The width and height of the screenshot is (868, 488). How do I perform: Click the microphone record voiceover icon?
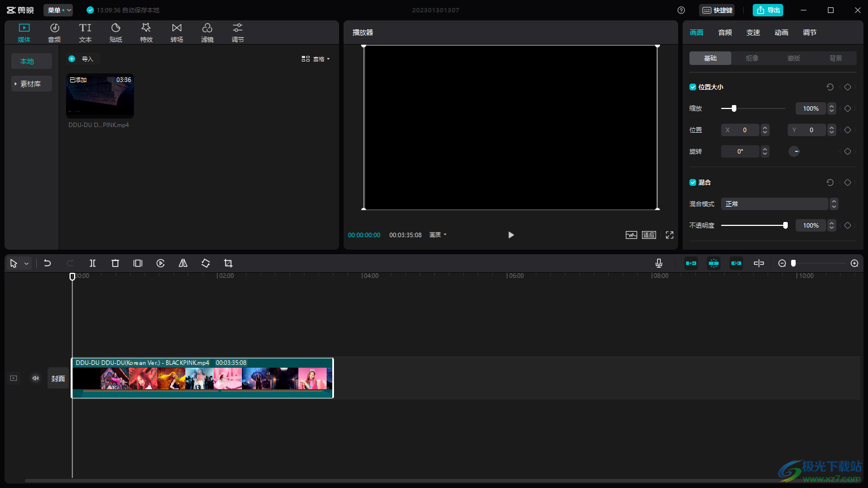click(659, 263)
